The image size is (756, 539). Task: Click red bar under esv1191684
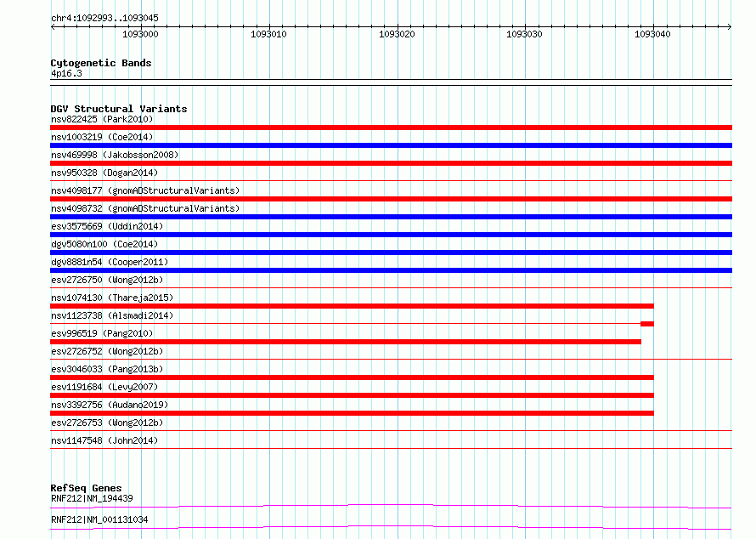352,395
